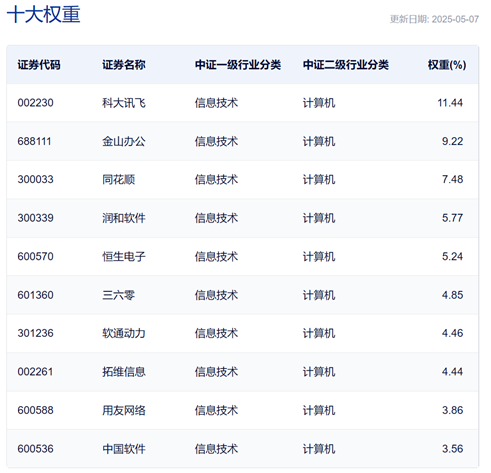Click the 权重(%) column header
The height and width of the screenshot is (473, 491).
pos(447,65)
